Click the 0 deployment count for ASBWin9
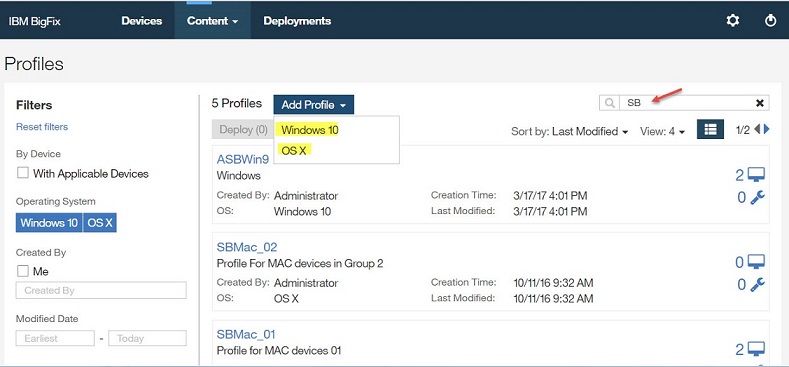Screen dimensions: 789x367 point(741,197)
